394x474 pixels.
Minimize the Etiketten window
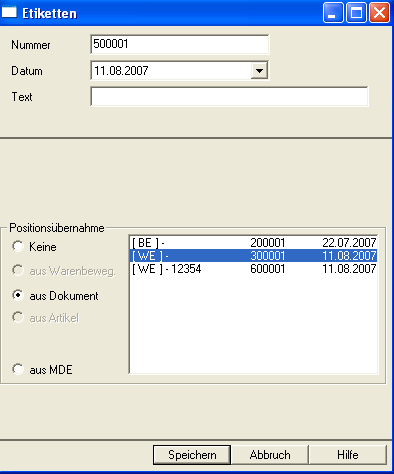point(333,13)
